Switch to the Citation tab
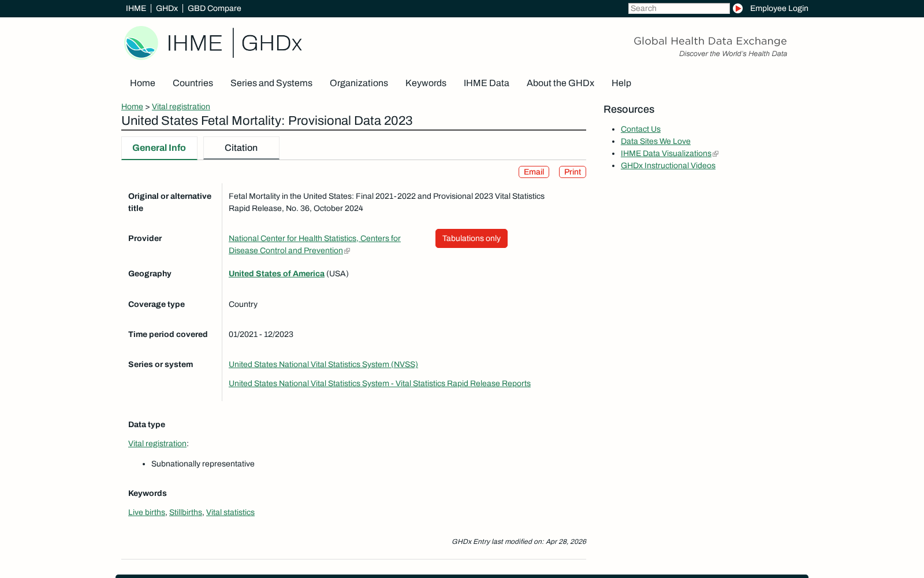 click(x=241, y=148)
